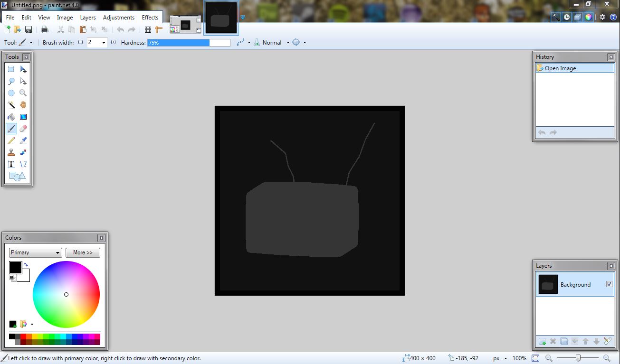Toggle History window clock icon
Image resolution: width=620 pixels, height=364 pixels.
click(567, 17)
